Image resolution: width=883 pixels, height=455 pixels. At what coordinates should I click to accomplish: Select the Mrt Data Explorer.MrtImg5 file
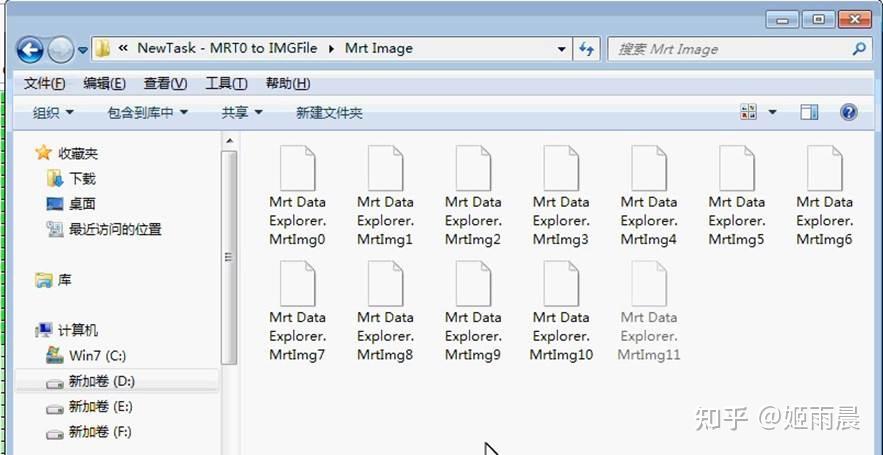pos(737,196)
